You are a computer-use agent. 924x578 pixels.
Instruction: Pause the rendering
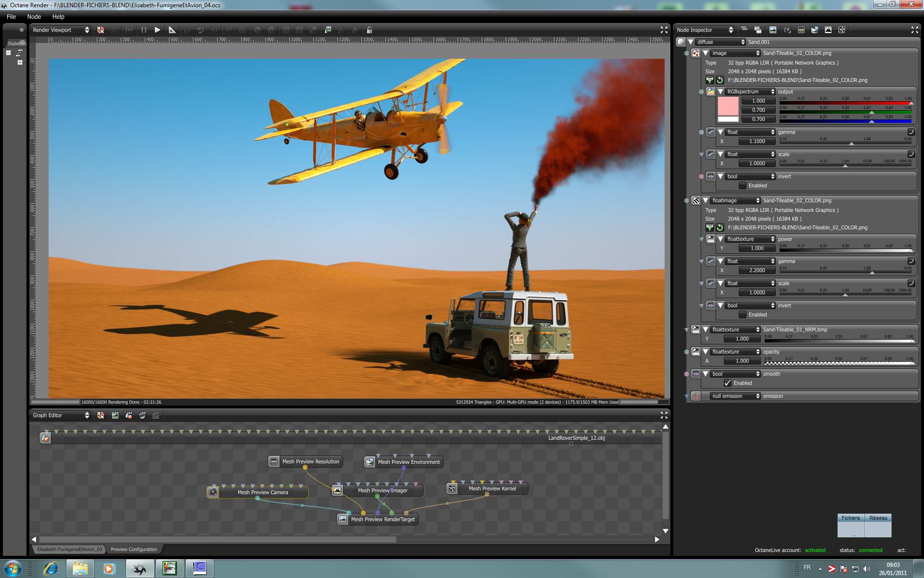pyautogui.click(x=143, y=30)
